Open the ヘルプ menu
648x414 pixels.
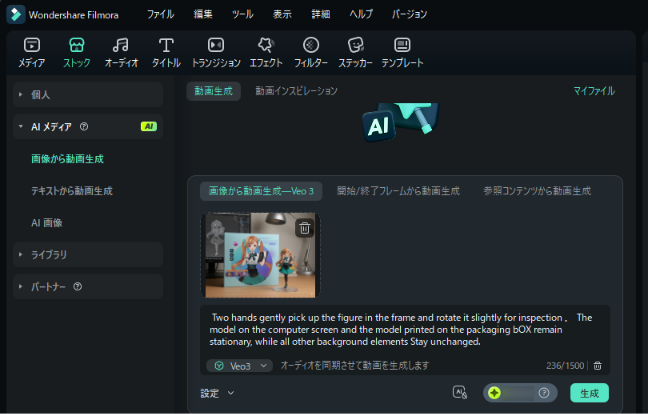(x=361, y=14)
